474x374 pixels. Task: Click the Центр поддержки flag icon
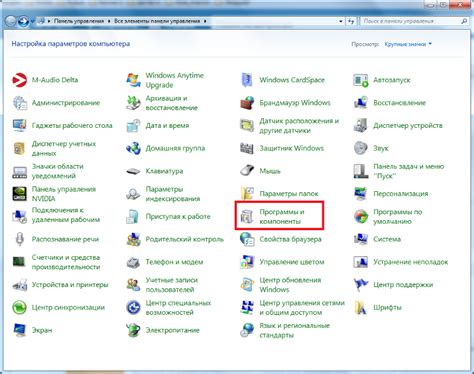tap(361, 285)
